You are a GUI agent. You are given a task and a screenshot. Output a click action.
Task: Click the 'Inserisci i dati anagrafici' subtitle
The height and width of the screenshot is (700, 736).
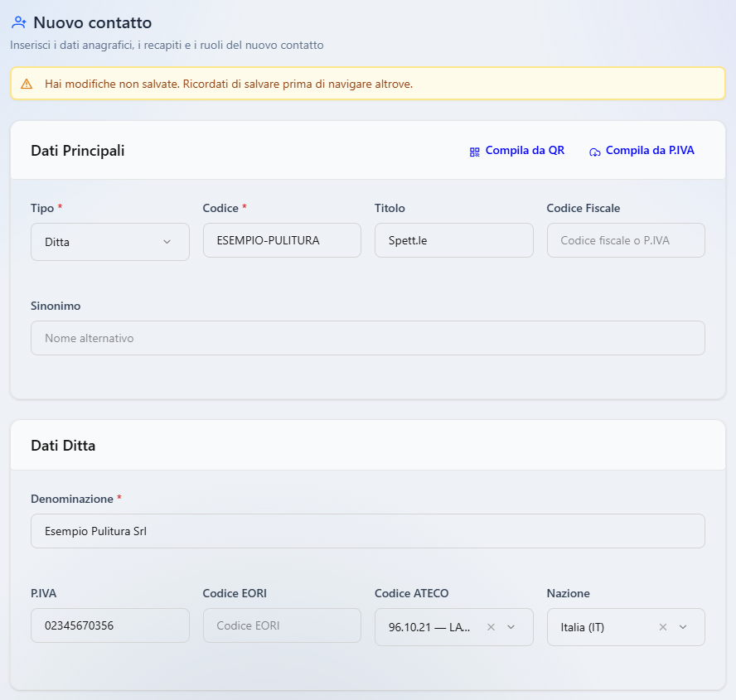click(167, 45)
